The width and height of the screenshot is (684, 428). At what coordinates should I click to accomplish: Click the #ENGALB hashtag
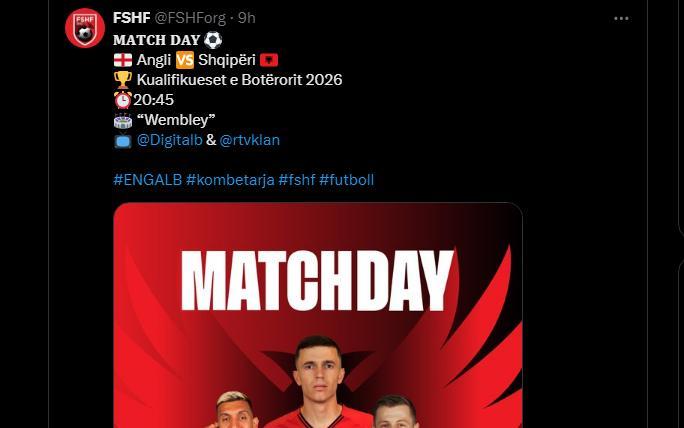click(x=147, y=180)
